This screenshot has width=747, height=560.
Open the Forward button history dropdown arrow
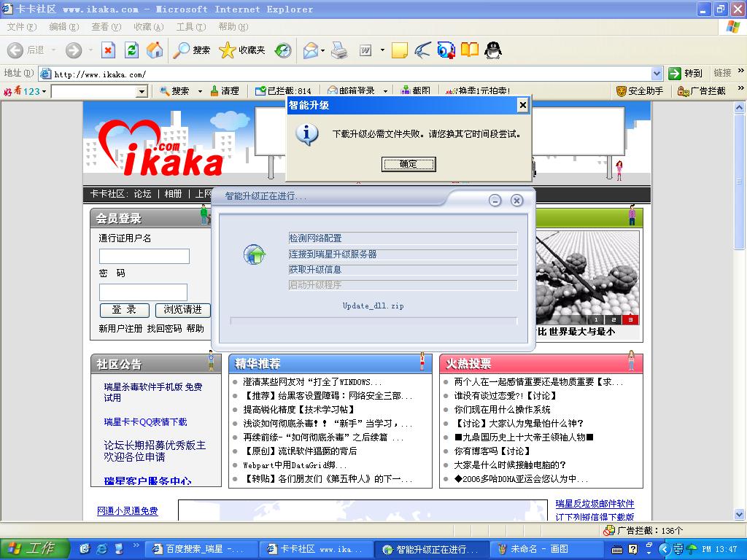90,50
